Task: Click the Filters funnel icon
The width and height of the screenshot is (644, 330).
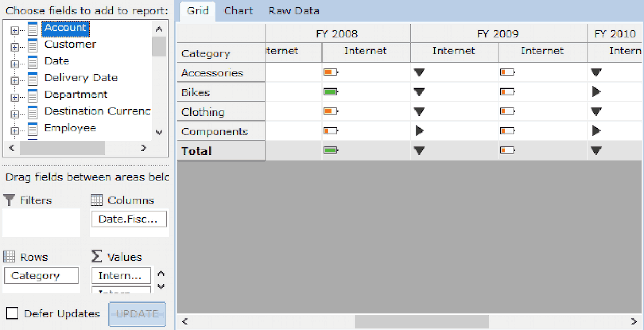Action: (x=9, y=200)
